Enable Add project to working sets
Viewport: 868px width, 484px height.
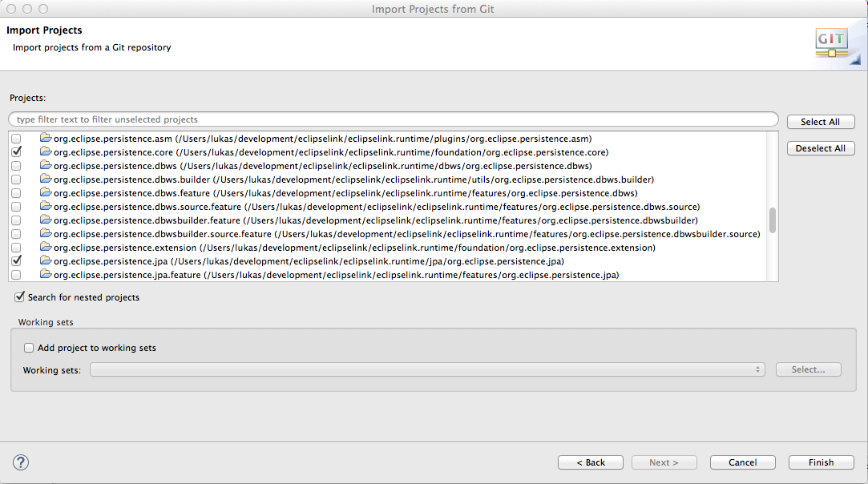point(29,348)
